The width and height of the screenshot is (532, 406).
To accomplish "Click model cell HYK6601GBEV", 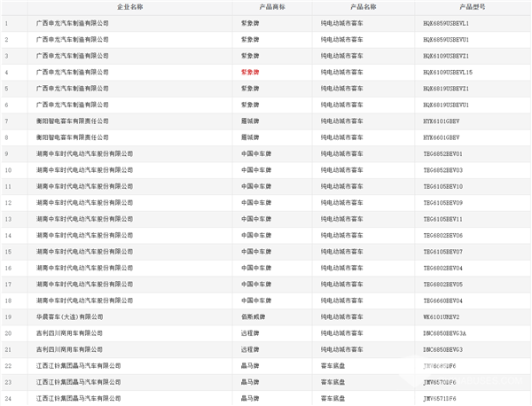I will (x=442, y=137).
